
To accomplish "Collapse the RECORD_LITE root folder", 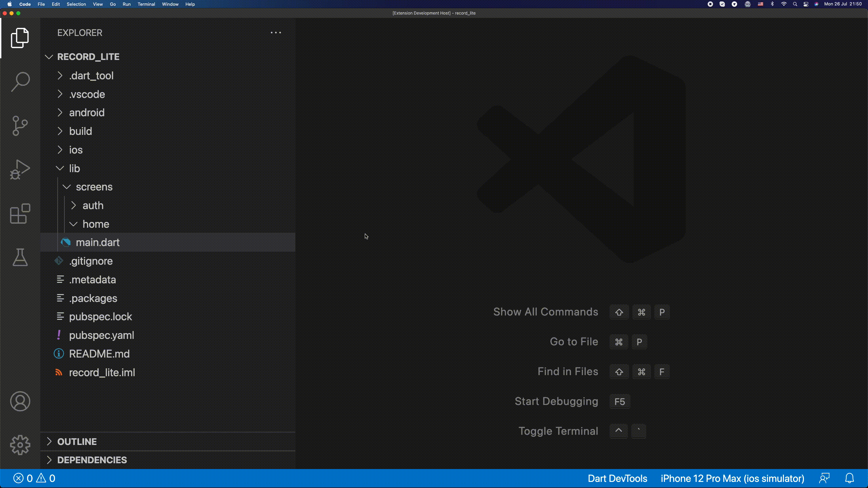I will tap(88, 57).
